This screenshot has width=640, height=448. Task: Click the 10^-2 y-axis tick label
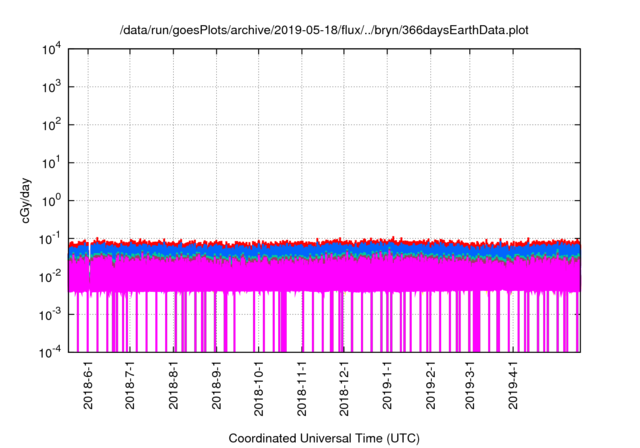click(50, 277)
